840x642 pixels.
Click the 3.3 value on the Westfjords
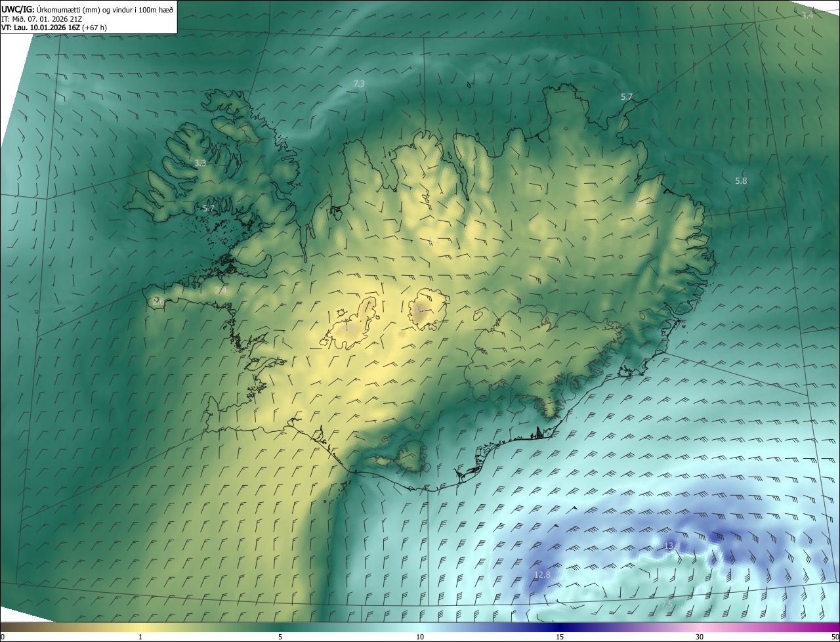pyautogui.click(x=200, y=163)
